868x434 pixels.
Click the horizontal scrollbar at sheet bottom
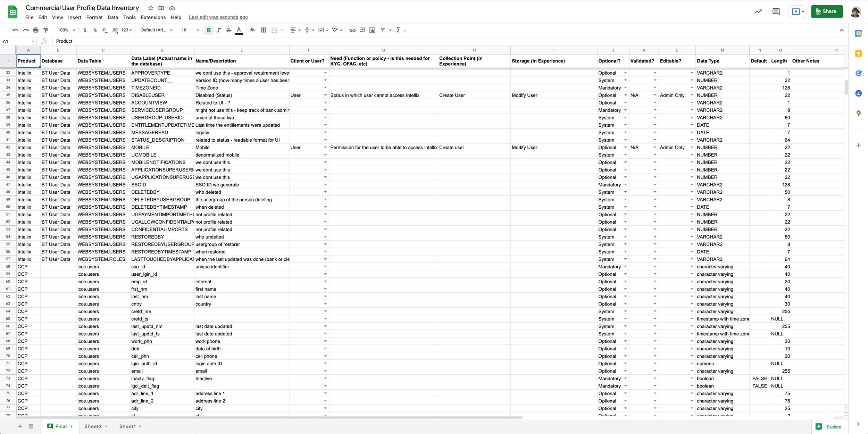pyautogui.click(x=269, y=417)
